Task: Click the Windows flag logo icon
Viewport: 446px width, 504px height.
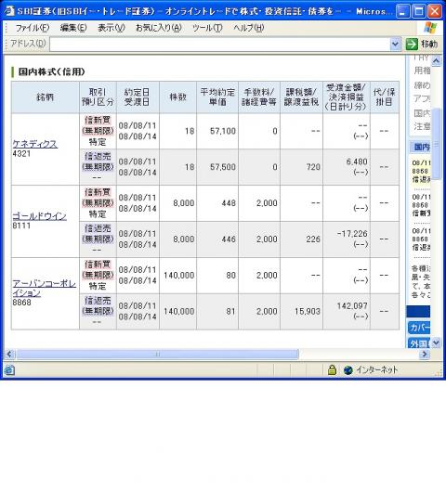Action: 430,28
